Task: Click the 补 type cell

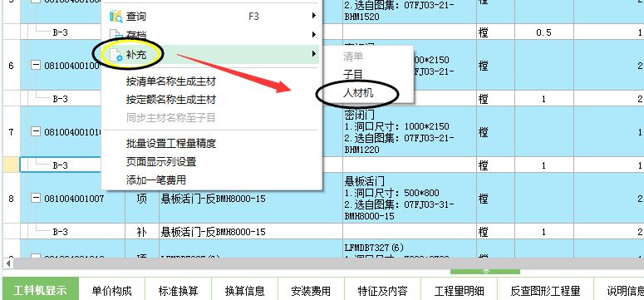Action: pyautogui.click(x=142, y=232)
